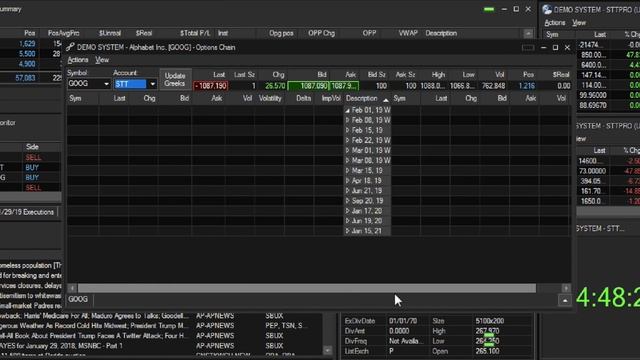Open the 1/29/19 Executions tab
The width and height of the screenshot is (640, 360).
pyautogui.click(x=28, y=212)
